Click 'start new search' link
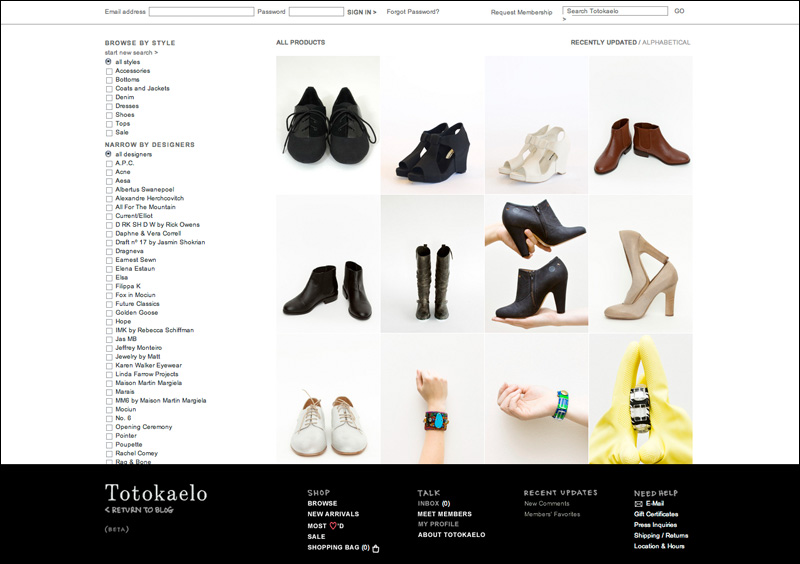Image resolution: width=800 pixels, height=564 pixels. [x=131, y=52]
